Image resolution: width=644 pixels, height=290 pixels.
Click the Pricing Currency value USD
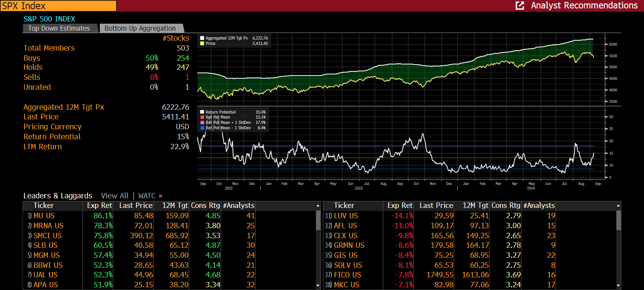[x=183, y=127]
